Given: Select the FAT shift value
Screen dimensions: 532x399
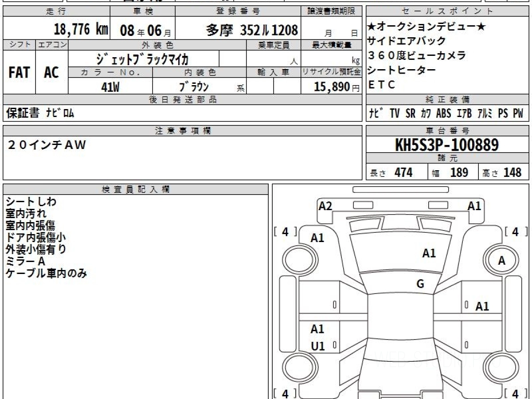Looking at the screenshot, I should coord(19,73).
